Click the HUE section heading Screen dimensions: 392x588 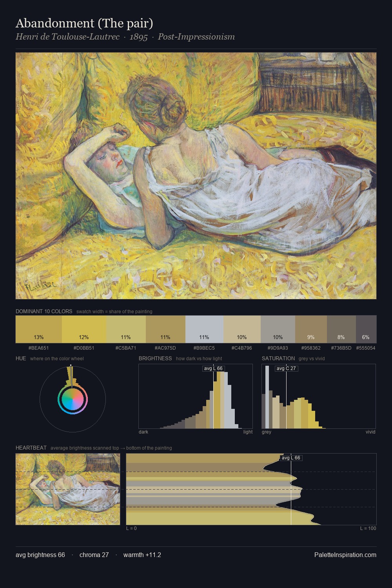point(21,358)
